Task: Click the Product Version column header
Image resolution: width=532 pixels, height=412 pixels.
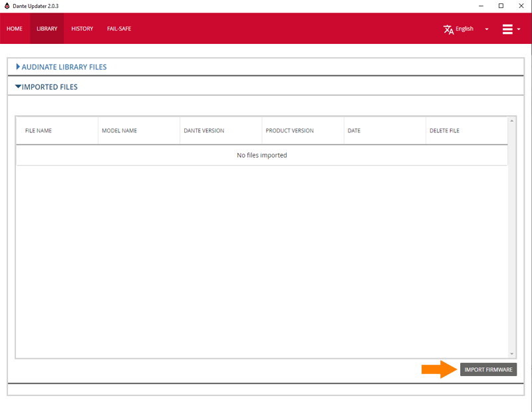Action: [289, 130]
